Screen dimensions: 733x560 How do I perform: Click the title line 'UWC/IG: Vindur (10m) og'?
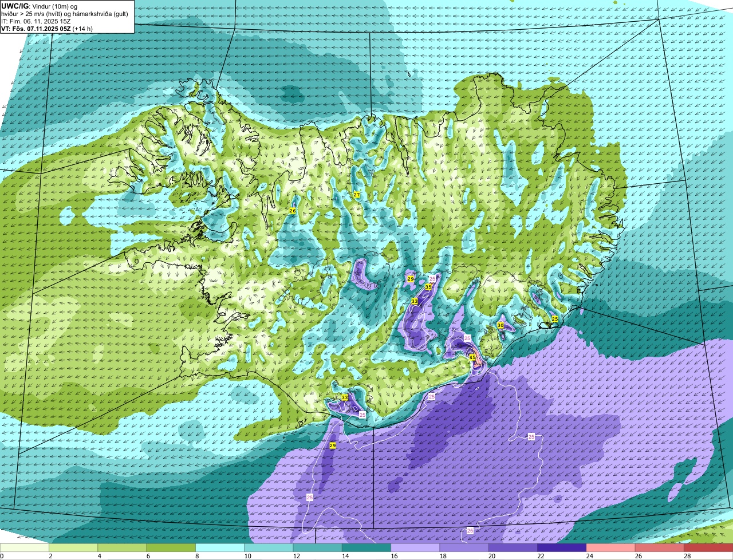(x=39, y=6)
